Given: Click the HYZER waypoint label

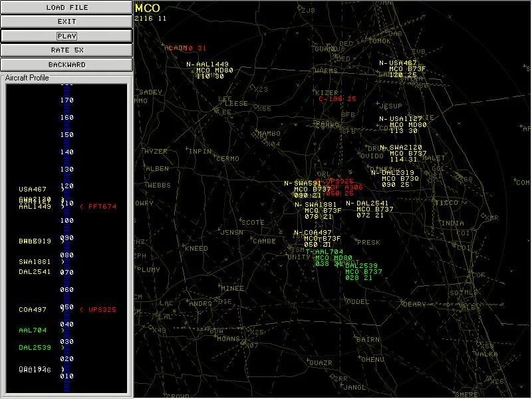Looking at the screenshot, I should 156,151.
